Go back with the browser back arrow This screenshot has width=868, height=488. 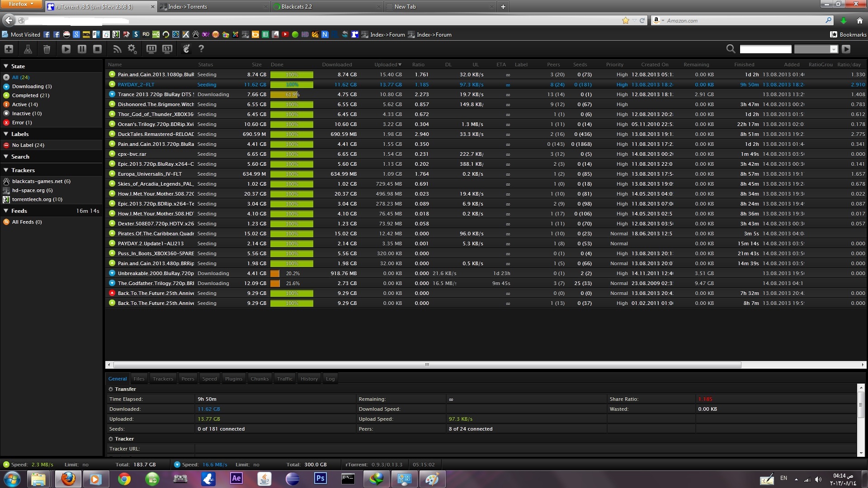point(9,20)
